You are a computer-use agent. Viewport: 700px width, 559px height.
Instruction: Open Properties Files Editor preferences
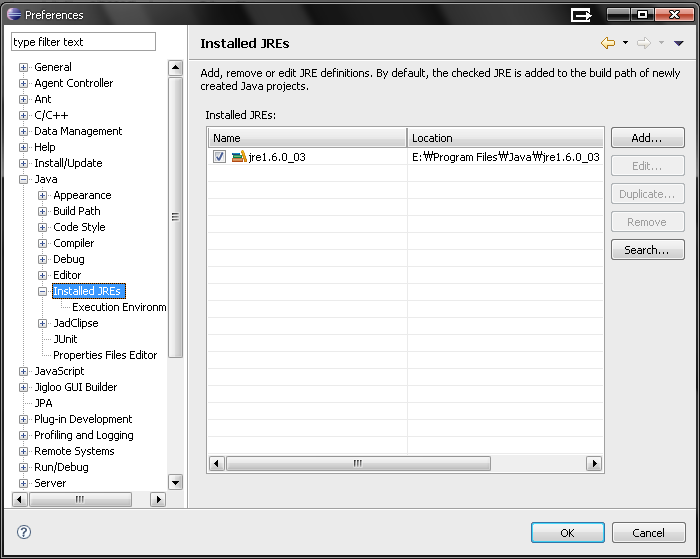(105, 355)
